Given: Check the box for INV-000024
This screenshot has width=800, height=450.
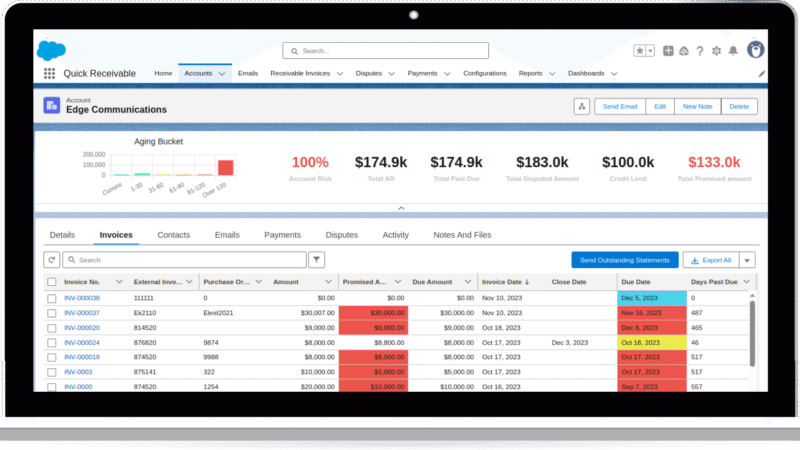Looking at the screenshot, I should point(52,343).
